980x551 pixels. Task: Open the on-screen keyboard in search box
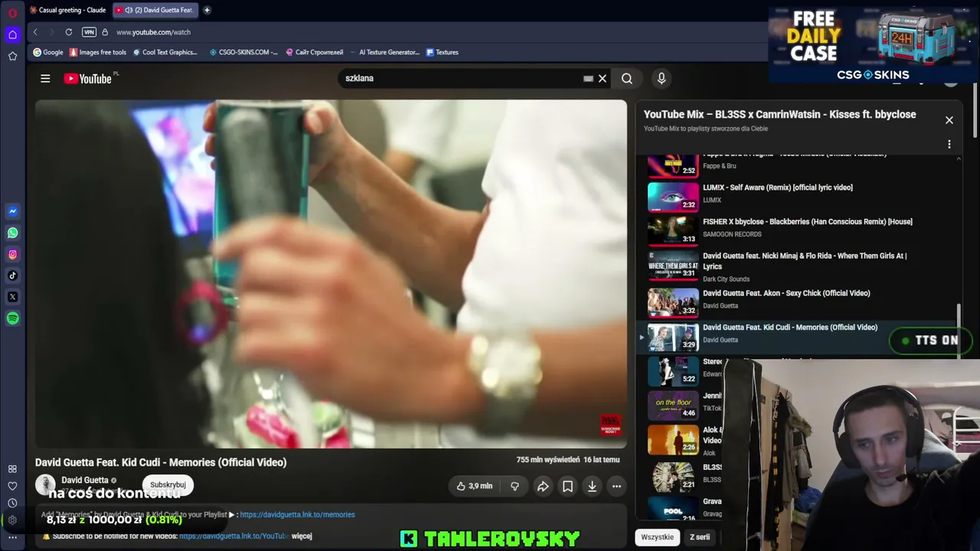tap(588, 78)
